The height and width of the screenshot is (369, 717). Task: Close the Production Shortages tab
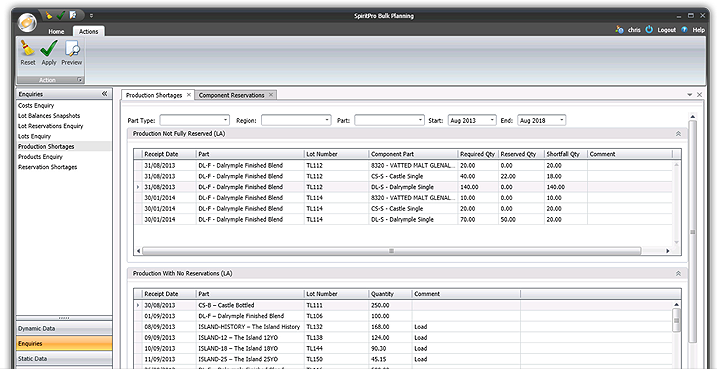coord(188,95)
